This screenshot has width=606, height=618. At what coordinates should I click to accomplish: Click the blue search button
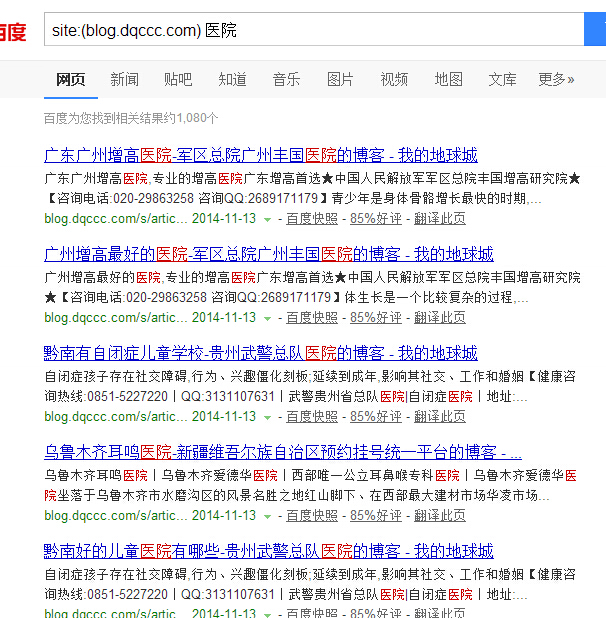(595, 29)
